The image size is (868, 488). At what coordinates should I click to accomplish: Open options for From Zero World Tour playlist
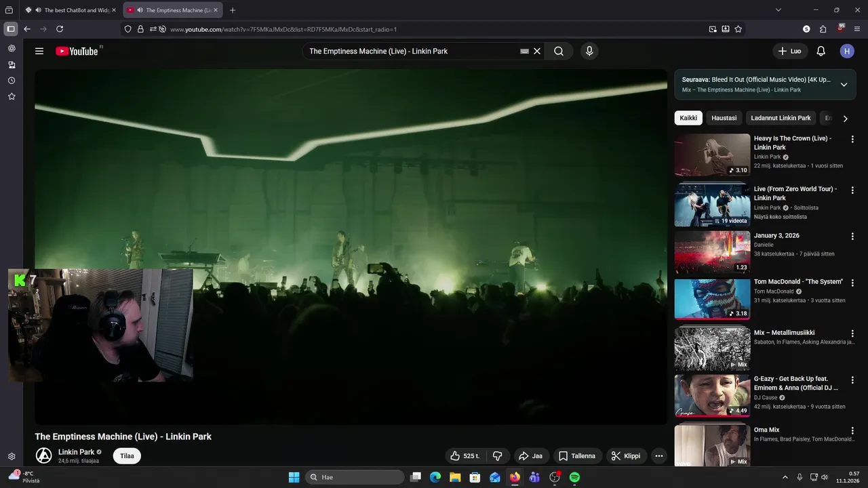852,190
